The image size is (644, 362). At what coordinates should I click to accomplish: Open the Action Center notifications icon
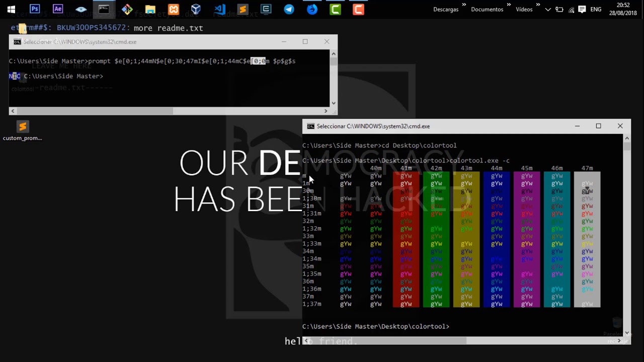[x=582, y=9]
